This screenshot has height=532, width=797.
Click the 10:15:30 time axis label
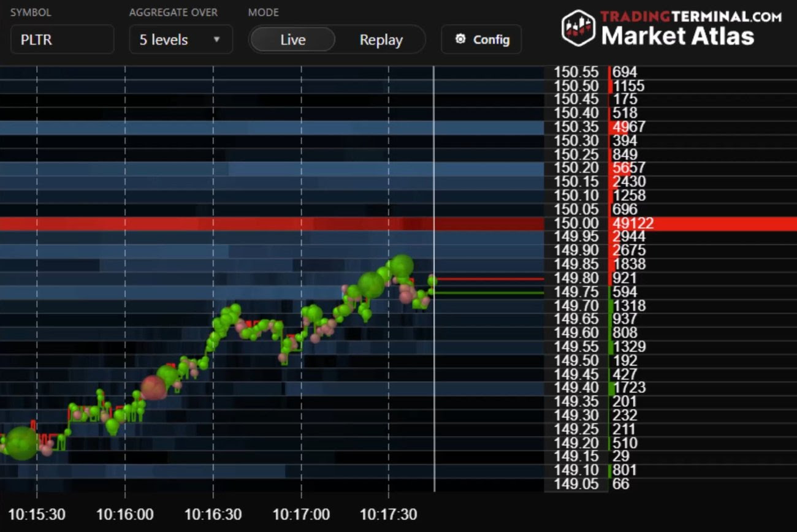pyautogui.click(x=37, y=514)
